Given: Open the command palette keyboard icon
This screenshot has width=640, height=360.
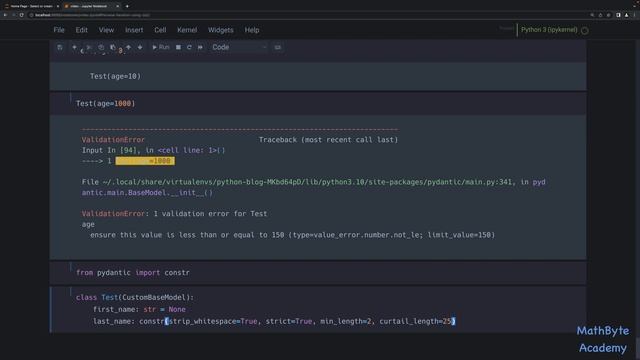Looking at the screenshot, I should coord(278,47).
